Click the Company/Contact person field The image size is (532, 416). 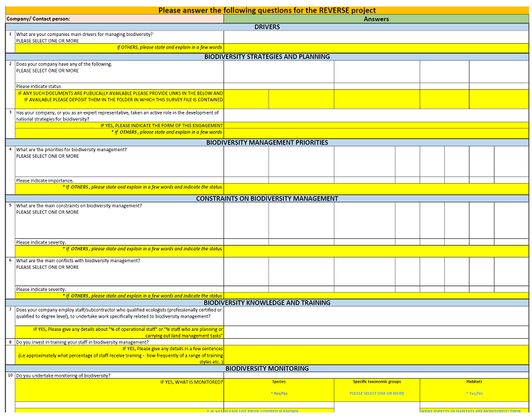tap(114, 19)
